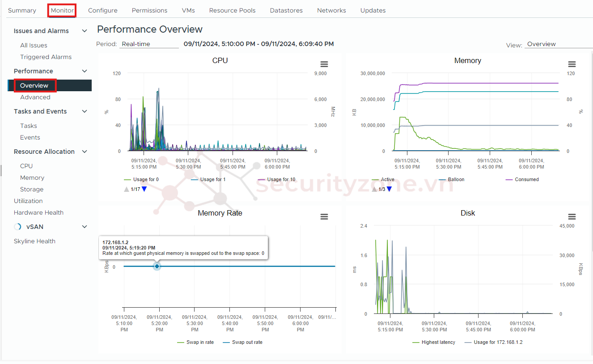
Task: Open the View Overview dropdown
Action: tap(559, 44)
